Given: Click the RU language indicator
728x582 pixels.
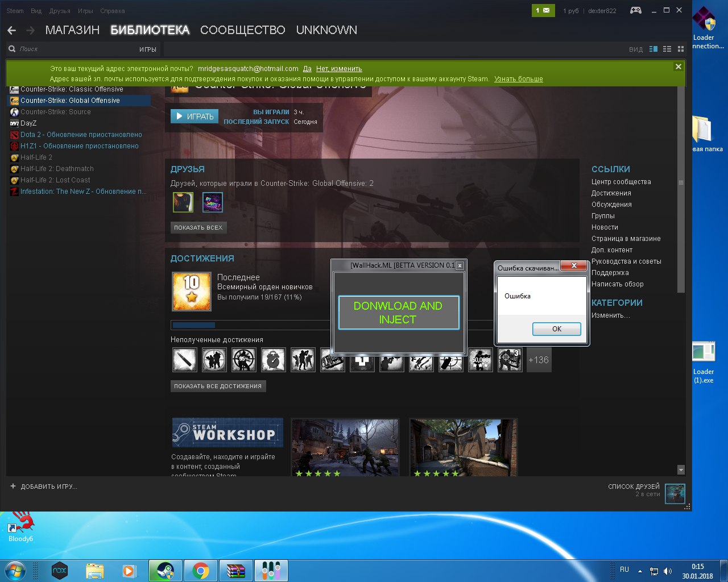Looking at the screenshot, I should pyautogui.click(x=624, y=569).
